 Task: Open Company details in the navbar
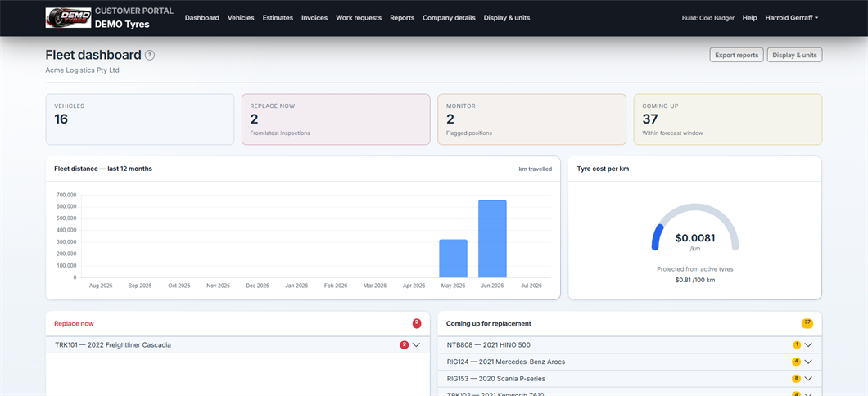(x=449, y=18)
